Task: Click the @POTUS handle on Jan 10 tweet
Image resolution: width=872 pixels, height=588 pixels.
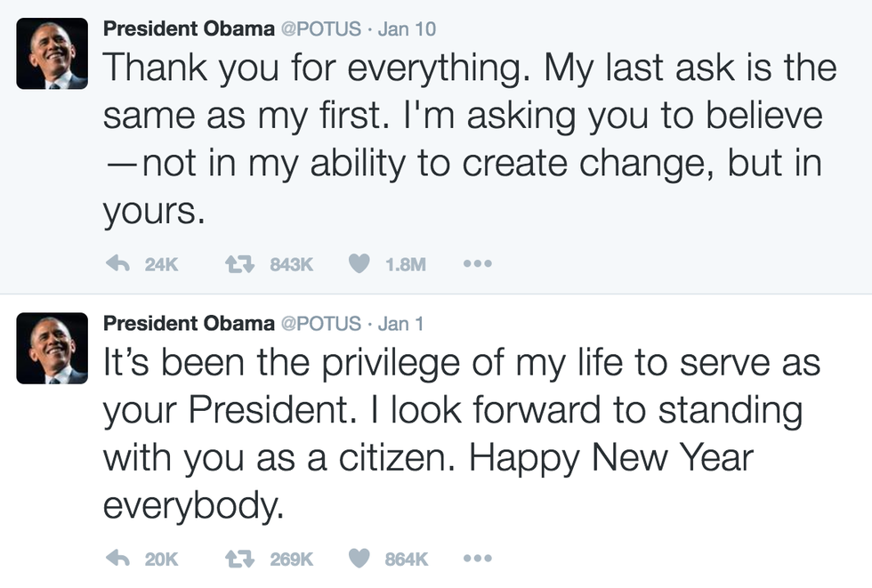Action: point(320,28)
